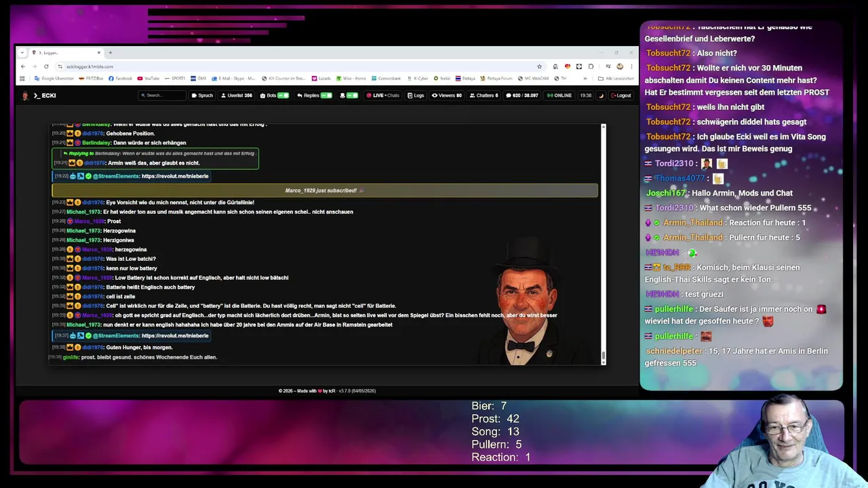
Task: Click the media control icon in Chrome toolbar
Action: (x=608, y=66)
